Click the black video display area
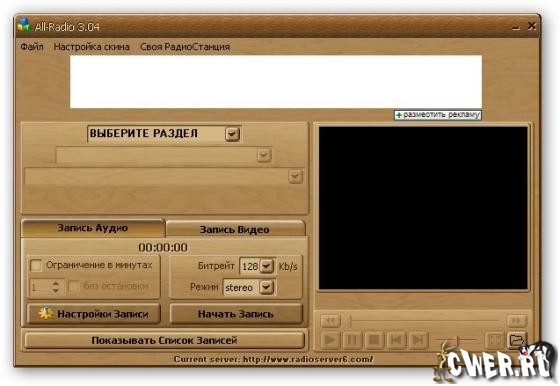 423,207
